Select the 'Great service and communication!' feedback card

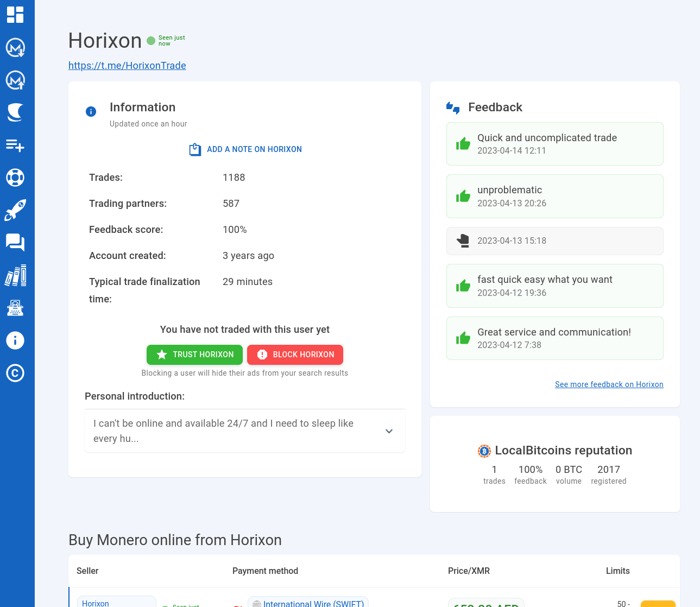tap(554, 338)
